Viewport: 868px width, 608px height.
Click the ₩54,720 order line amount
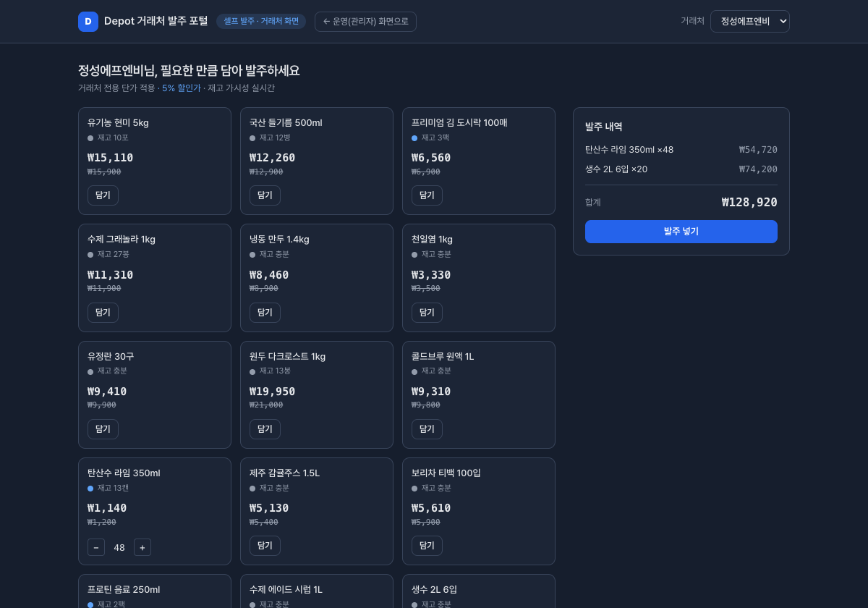pyautogui.click(x=758, y=150)
